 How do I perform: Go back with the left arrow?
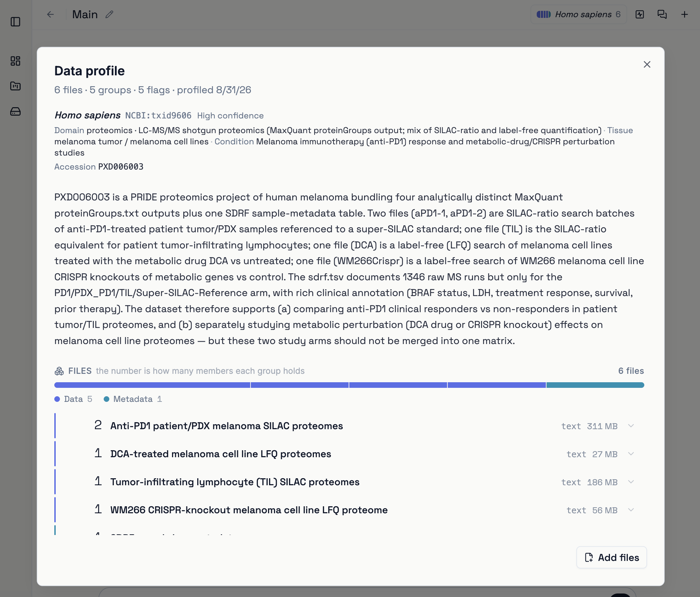[x=50, y=14]
